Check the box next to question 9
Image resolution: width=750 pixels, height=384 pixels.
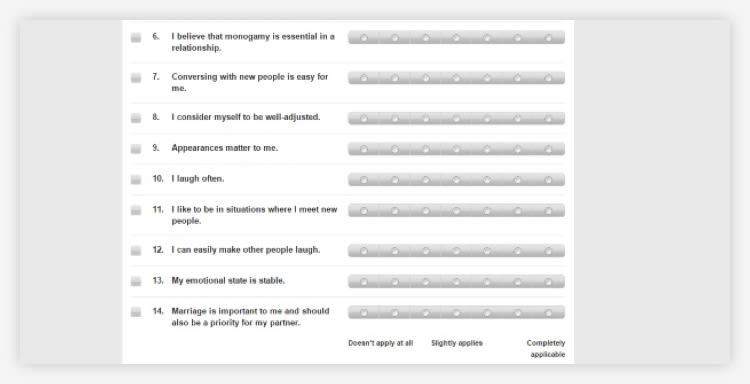tap(136, 149)
